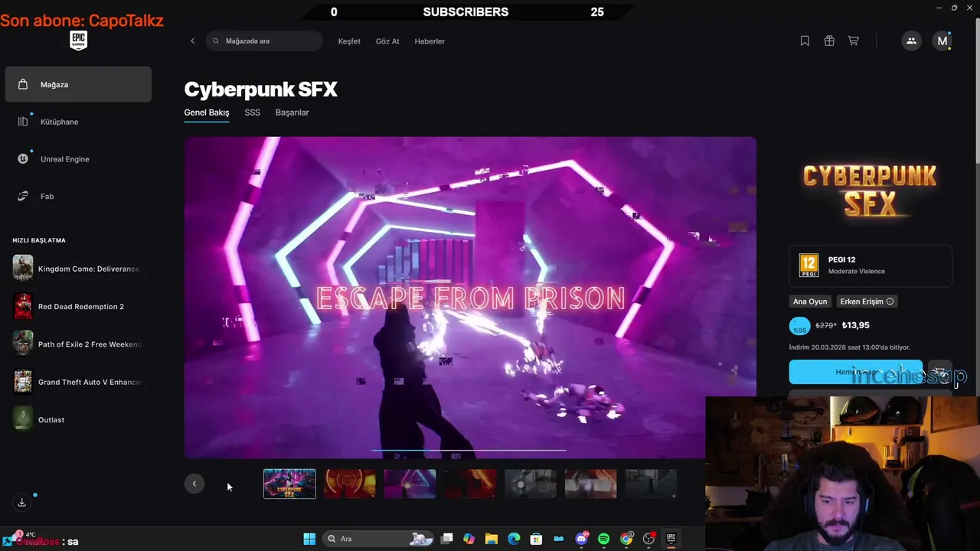The height and width of the screenshot is (551, 980).
Task: Click the Epic Games taskbar icon
Action: [x=671, y=539]
